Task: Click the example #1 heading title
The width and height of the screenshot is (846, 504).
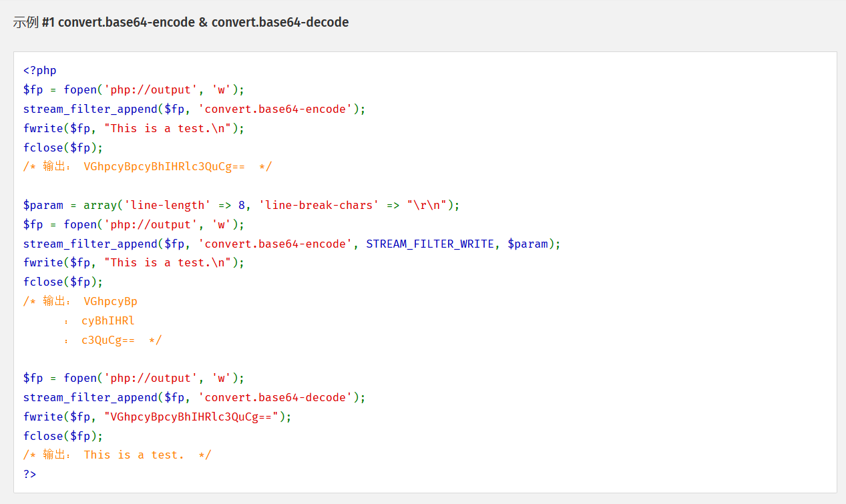Action: (x=180, y=22)
